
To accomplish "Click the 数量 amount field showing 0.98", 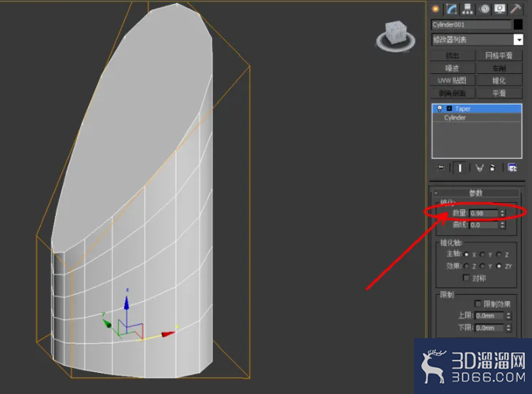I will tap(483, 213).
